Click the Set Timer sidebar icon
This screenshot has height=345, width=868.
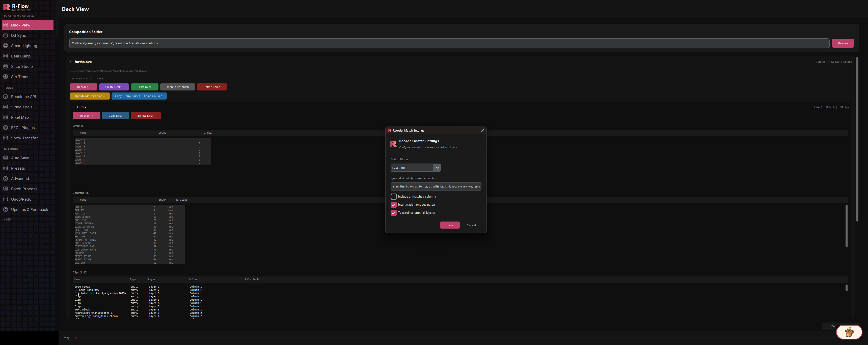(x=5, y=77)
